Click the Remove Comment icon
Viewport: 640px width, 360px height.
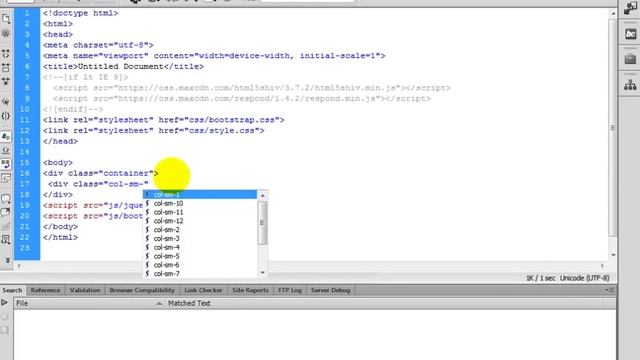coord(6,212)
